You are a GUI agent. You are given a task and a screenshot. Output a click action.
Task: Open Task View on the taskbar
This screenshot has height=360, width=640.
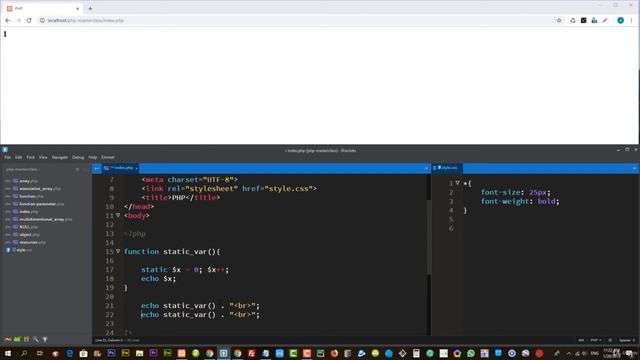coord(40,353)
